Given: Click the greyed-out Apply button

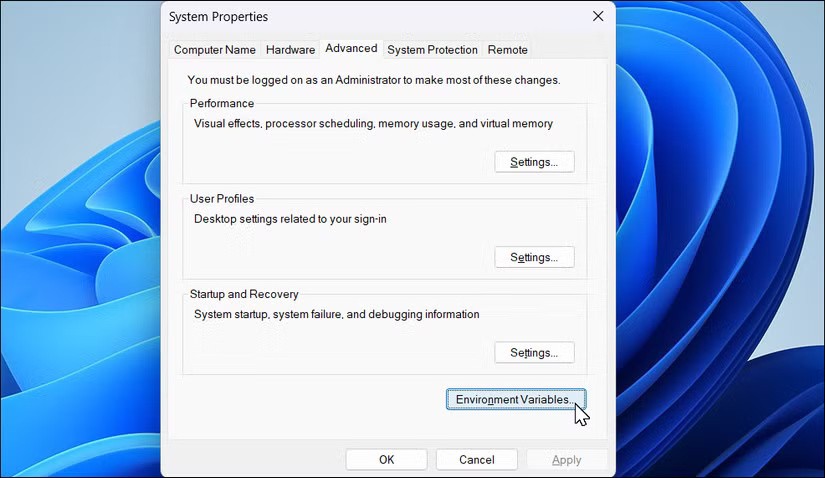Looking at the screenshot, I should coord(566,460).
